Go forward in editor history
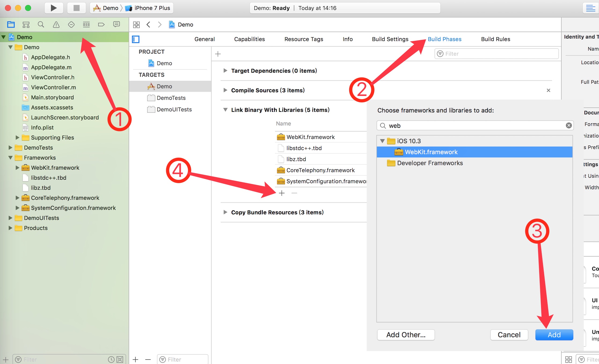The height and width of the screenshot is (364, 599). click(x=160, y=25)
